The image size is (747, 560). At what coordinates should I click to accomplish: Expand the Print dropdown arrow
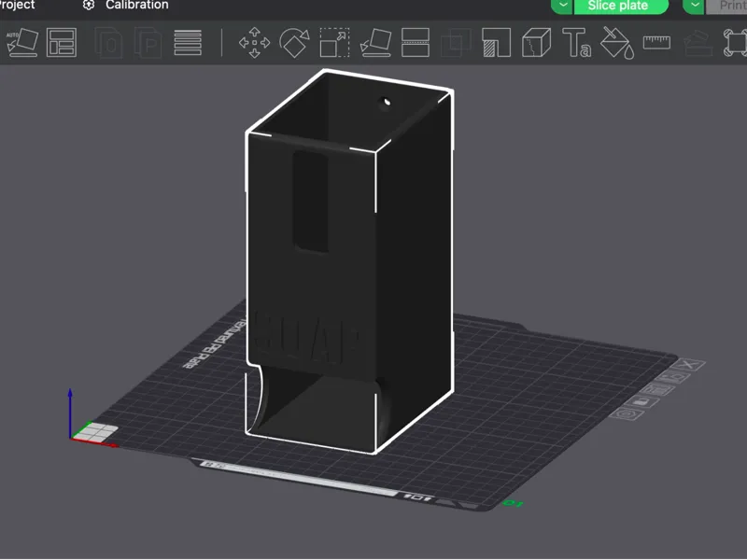point(694,6)
